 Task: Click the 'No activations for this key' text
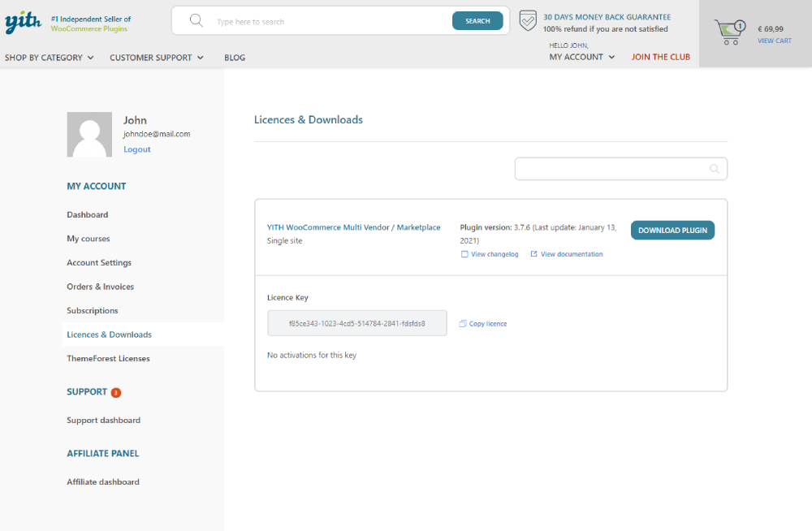(x=312, y=356)
